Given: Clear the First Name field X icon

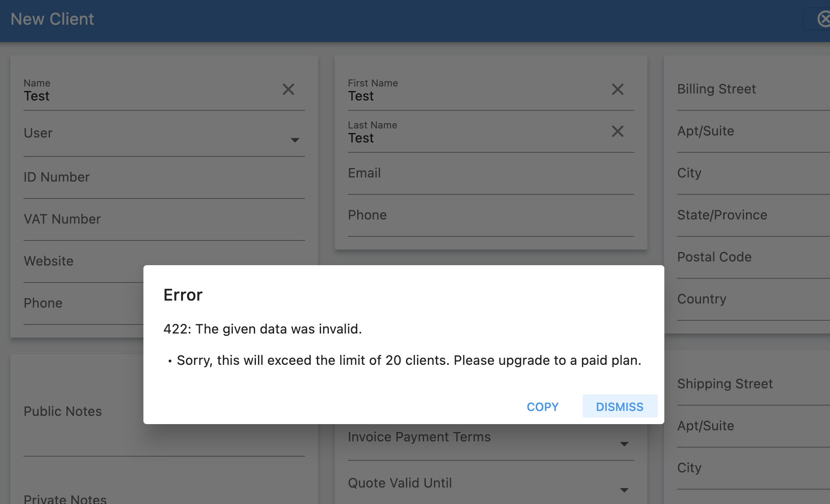Looking at the screenshot, I should point(617,89).
